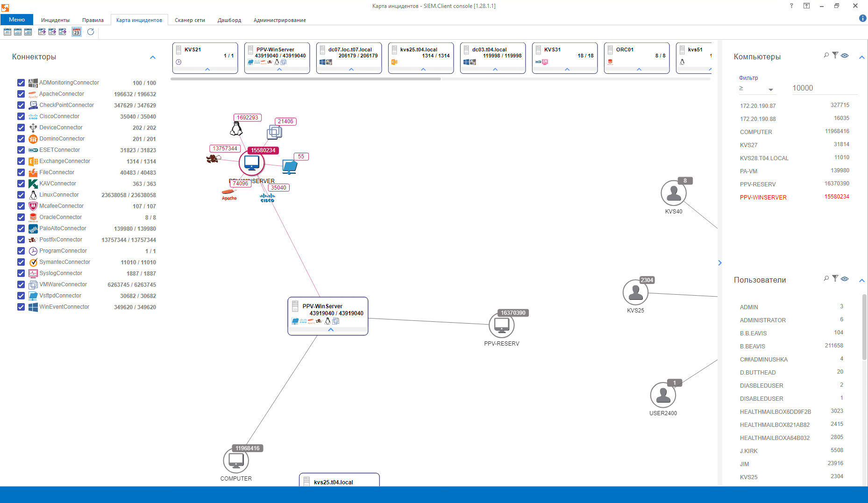868x503 pixels.
Task: Select computer 172.20.190.87 in the list
Action: pos(795,106)
